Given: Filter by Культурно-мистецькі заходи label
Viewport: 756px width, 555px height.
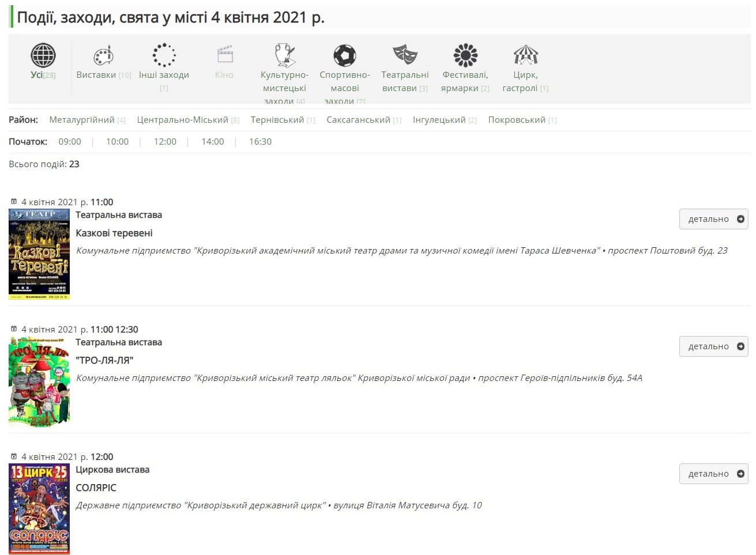Looking at the screenshot, I should pyautogui.click(x=284, y=87).
